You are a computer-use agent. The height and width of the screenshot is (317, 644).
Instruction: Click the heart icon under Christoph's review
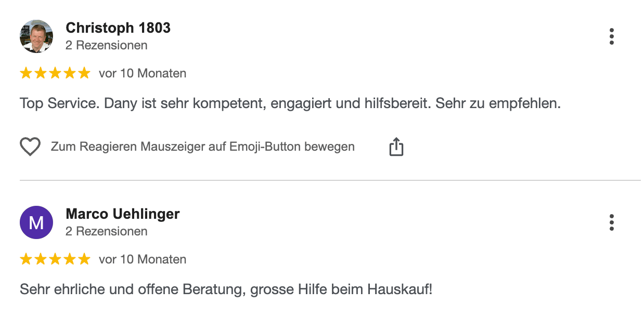(x=30, y=147)
